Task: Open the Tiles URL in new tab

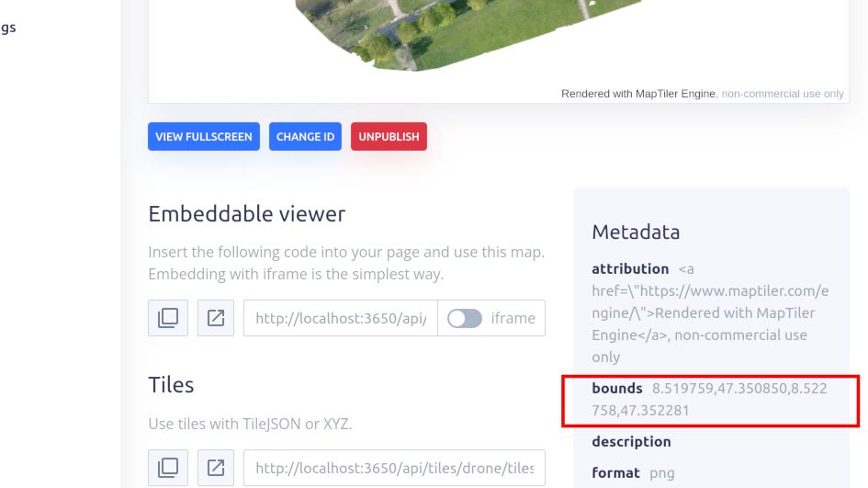Action: (x=216, y=468)
